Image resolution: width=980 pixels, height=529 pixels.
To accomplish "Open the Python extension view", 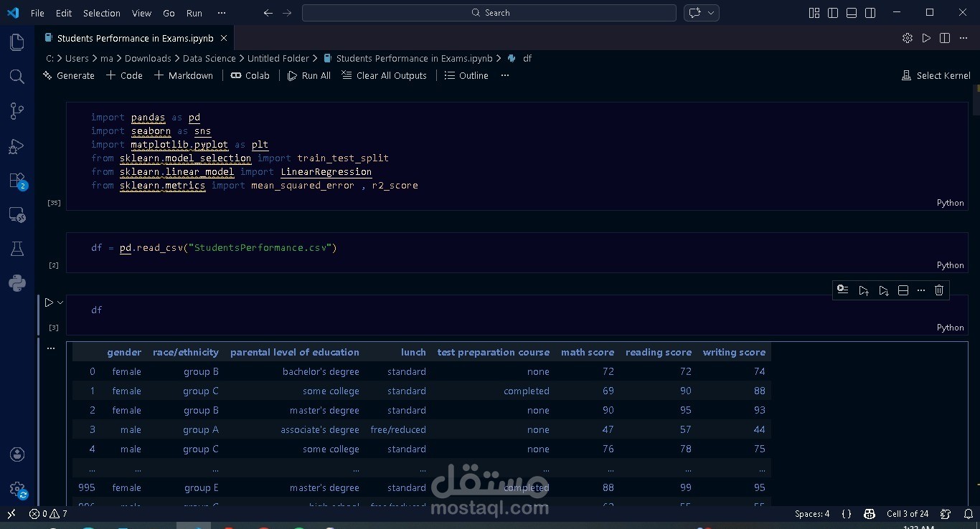I will pos(17,283).
